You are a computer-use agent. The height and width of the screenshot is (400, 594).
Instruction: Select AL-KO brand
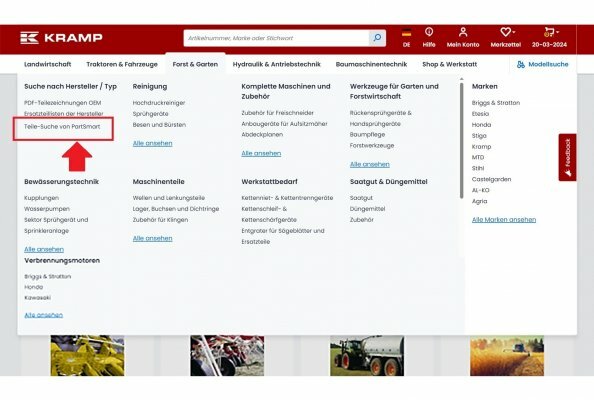480,190
